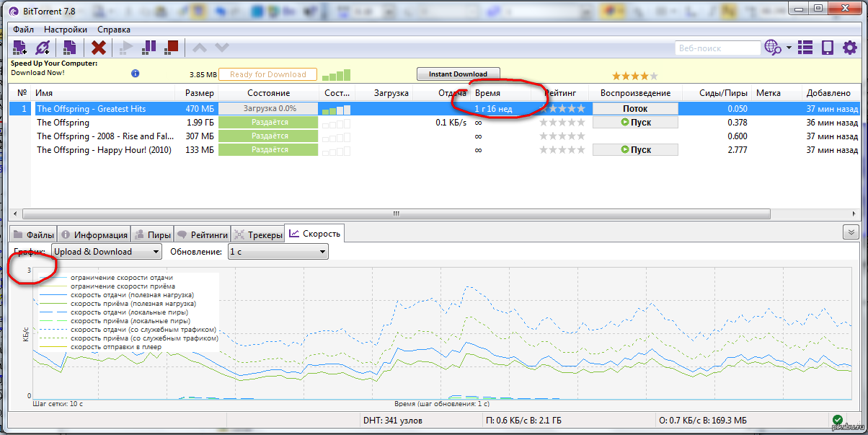
Task: Sort by the Имя column header
Action: (x=104, y=93)
